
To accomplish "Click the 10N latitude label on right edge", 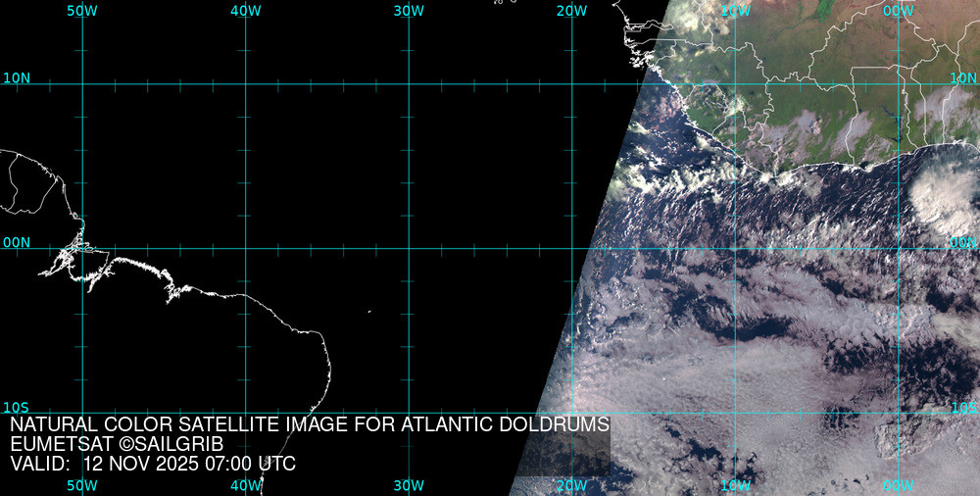I will 964,77.
